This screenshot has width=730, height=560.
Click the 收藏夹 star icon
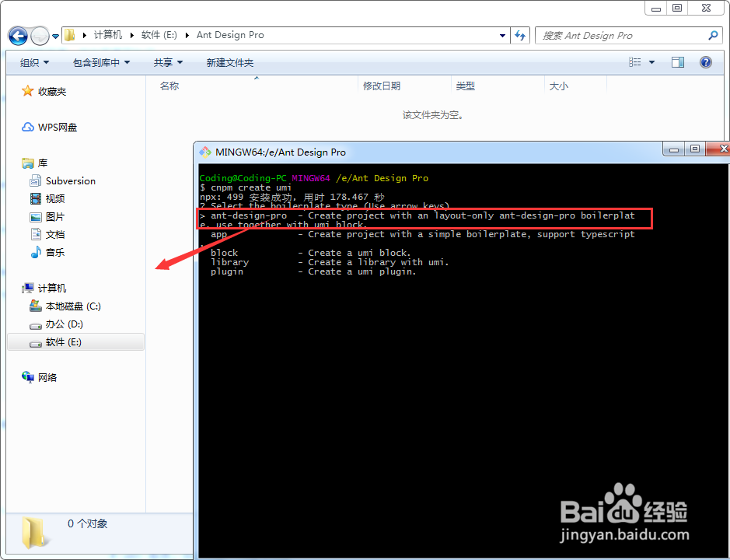(27, 91)
